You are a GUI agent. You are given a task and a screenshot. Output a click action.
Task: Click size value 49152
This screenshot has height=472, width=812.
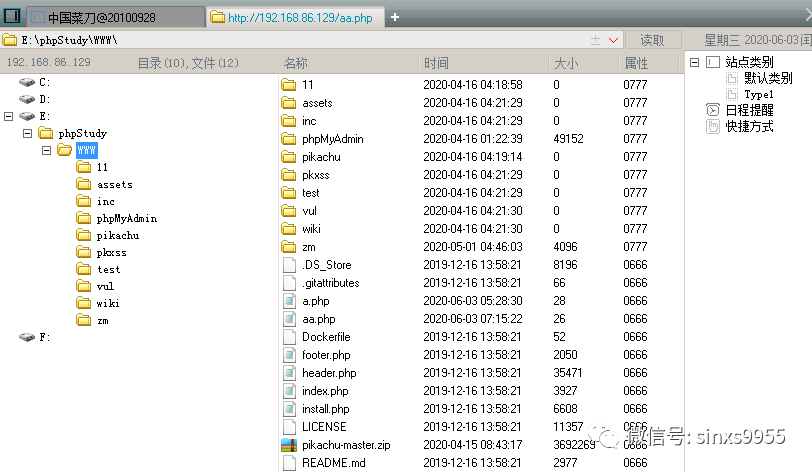click(x=568, y=139)
